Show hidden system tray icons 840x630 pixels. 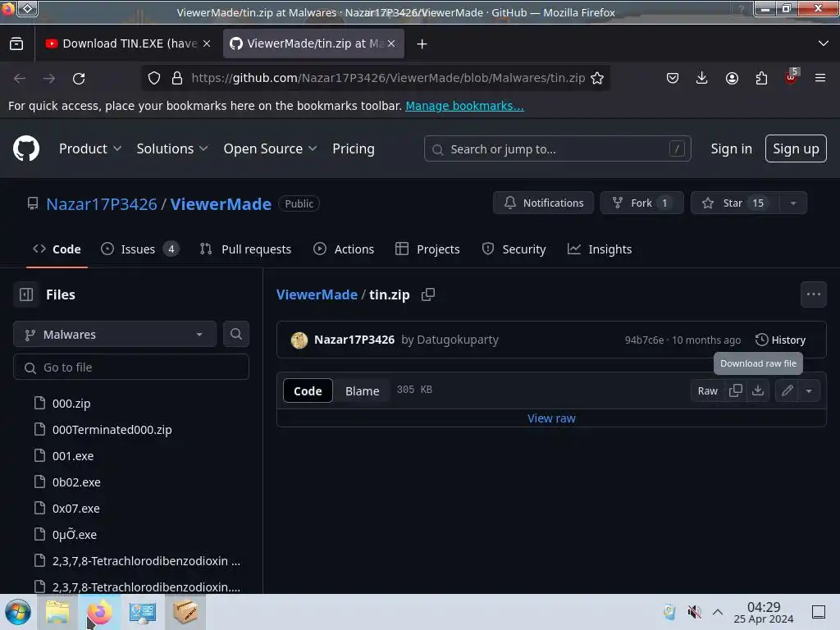(x=718, y=612)
